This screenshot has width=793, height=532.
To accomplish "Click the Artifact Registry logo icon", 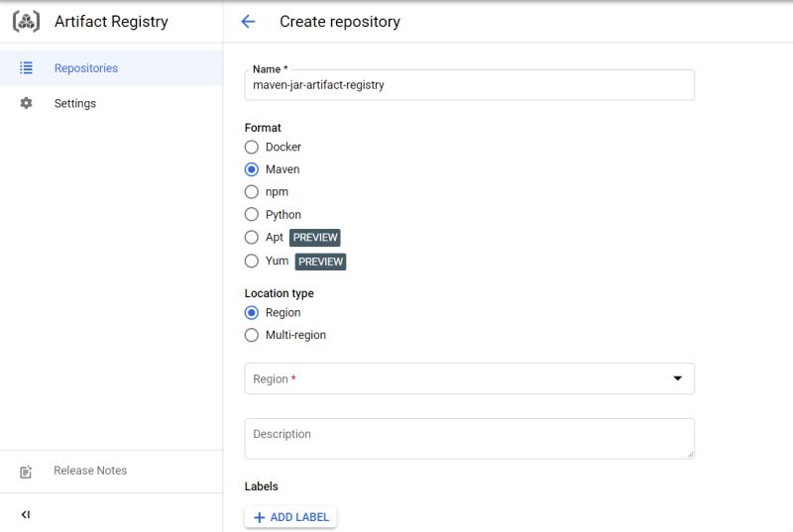I will pos(26,22).
